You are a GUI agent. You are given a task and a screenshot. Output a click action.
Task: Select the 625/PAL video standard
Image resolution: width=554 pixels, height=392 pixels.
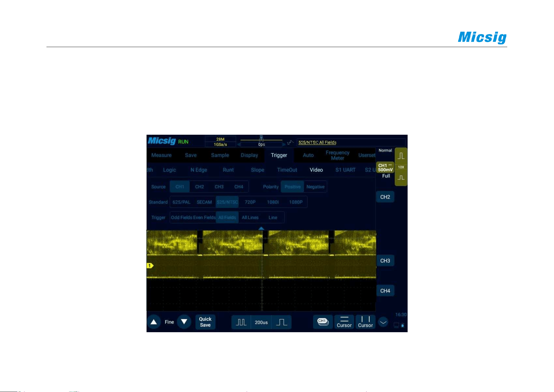[x=181, y=202]
